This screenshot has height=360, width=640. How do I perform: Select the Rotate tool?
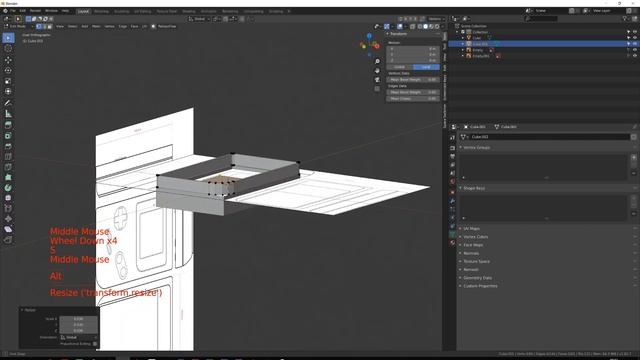8,71
